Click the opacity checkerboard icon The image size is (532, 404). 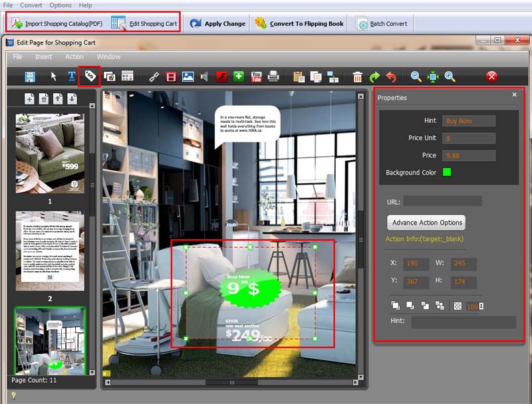(458, 306)
